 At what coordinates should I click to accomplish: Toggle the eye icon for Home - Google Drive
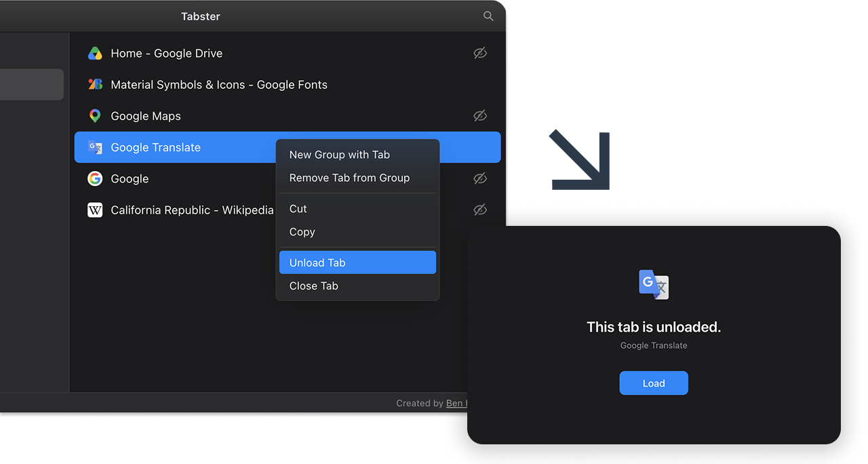pyautogui.click(x=480, y=54)
